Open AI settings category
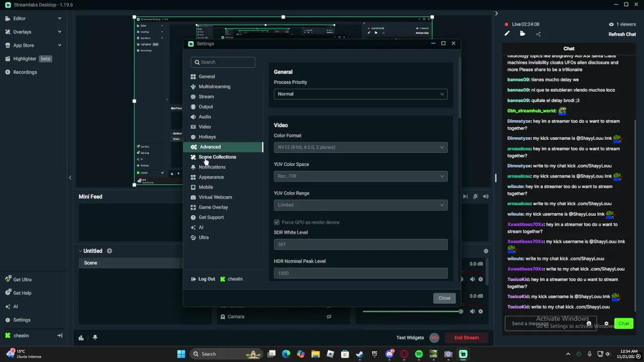The height and width of the screenshot is (362, 644). click(201, 227)
